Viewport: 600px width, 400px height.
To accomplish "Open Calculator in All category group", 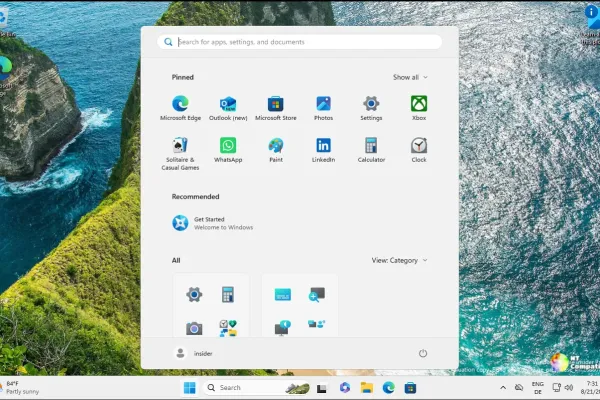I will click(x=228, y=295).
